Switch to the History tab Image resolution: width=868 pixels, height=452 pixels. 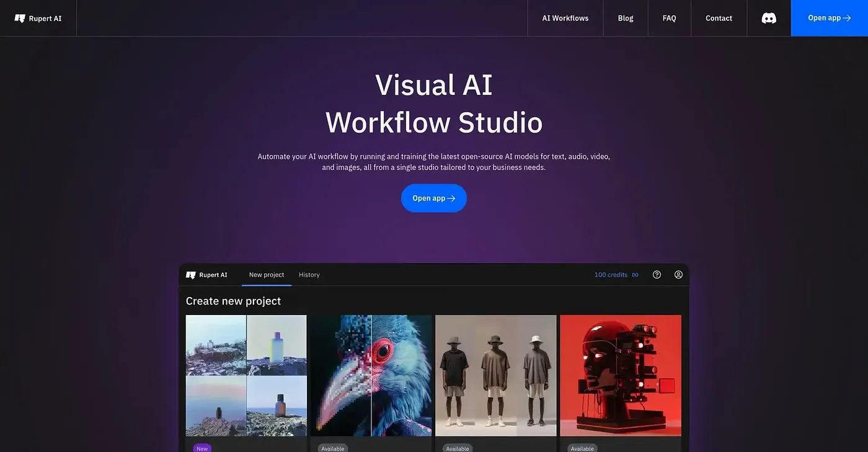pos(309,275)
